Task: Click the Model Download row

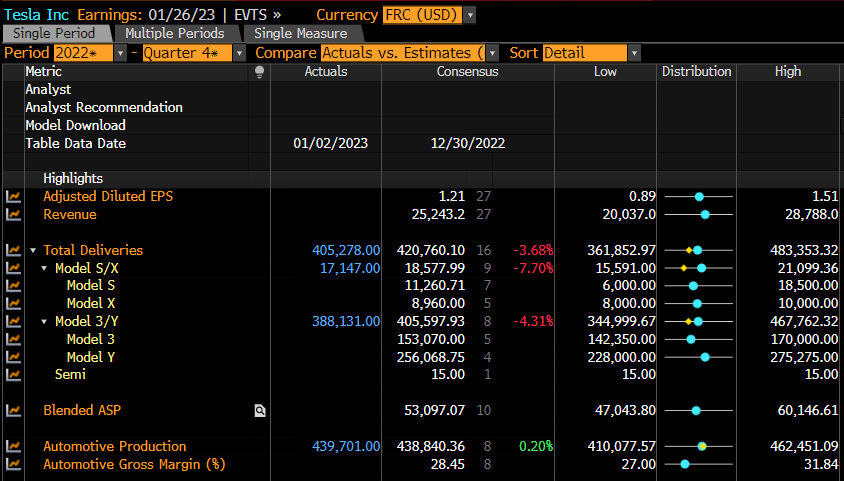Action: click(x=75, y=125)
